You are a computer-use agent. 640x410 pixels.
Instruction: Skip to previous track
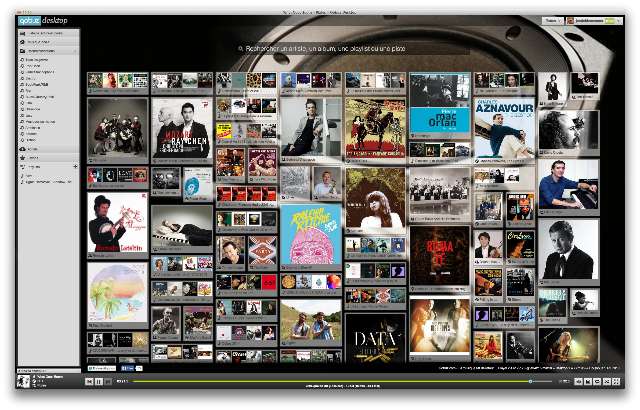(89, 381)
